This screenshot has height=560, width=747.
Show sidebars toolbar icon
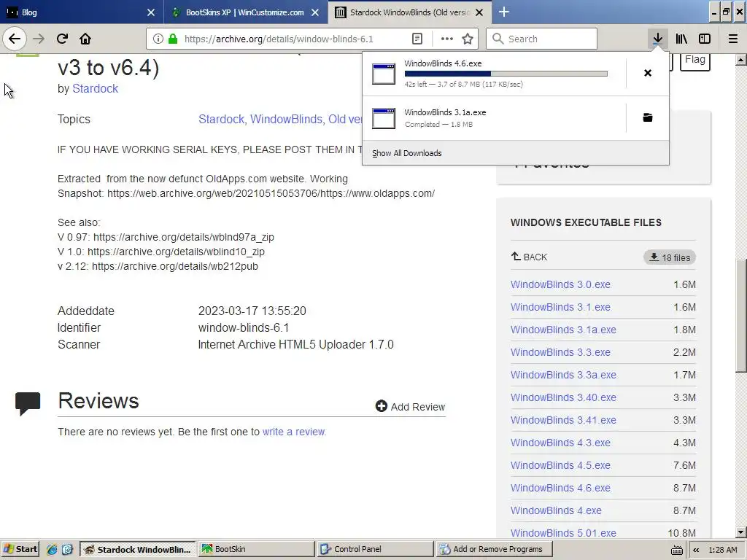point(705,39)
